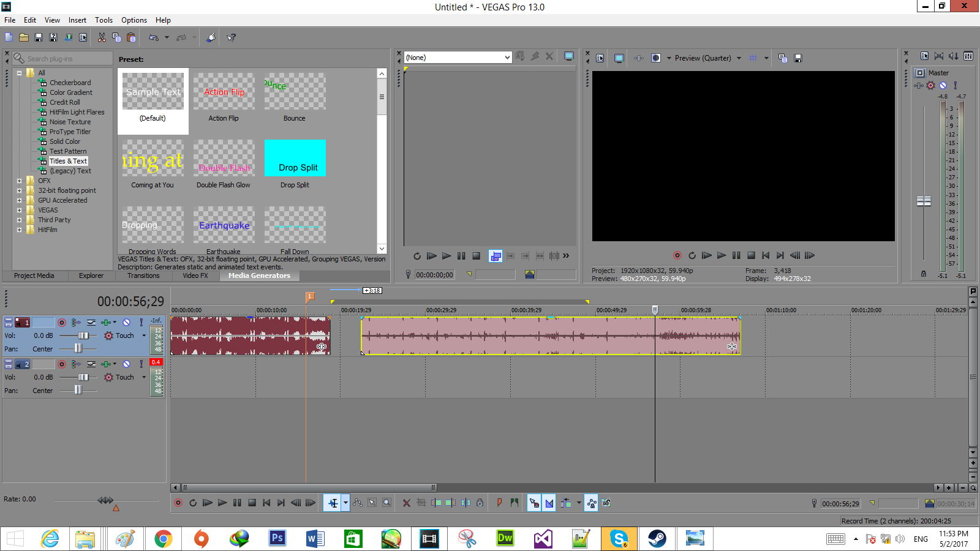Open Master bus FX icon
The height and width of the screenshot is (551, 980).
919,86
